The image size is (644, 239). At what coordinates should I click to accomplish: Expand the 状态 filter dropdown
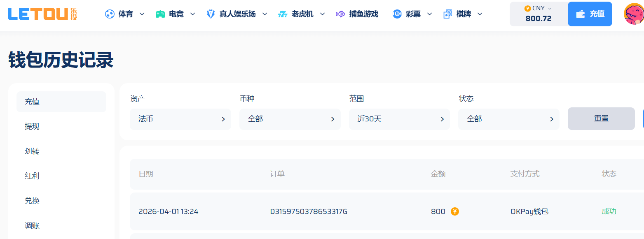click(508, 119)
